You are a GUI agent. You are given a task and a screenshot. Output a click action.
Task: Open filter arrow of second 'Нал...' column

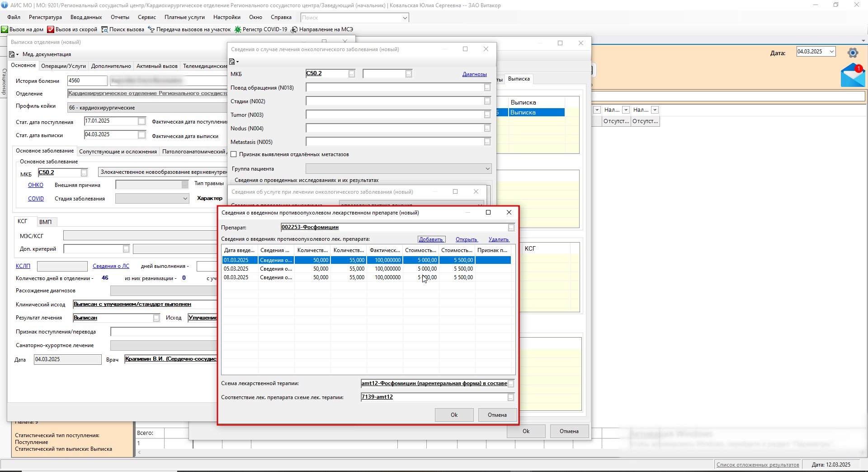click(655, 110)
